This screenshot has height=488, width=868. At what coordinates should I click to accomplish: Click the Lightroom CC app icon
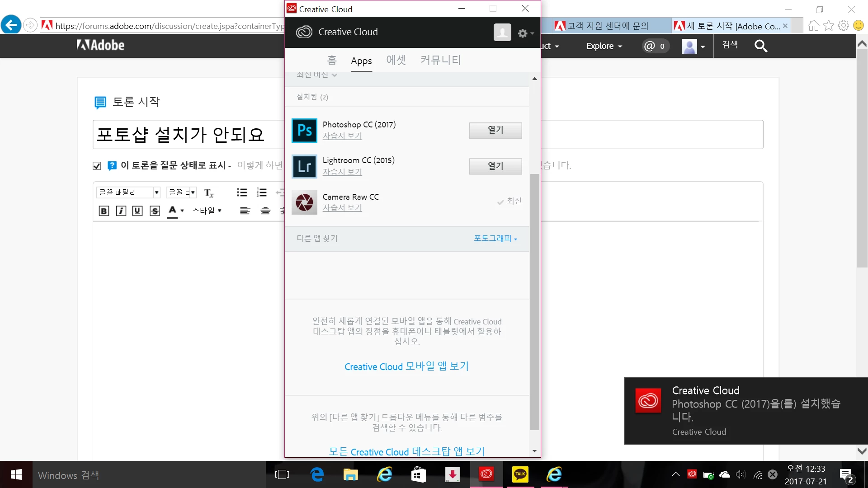(304, 166)
